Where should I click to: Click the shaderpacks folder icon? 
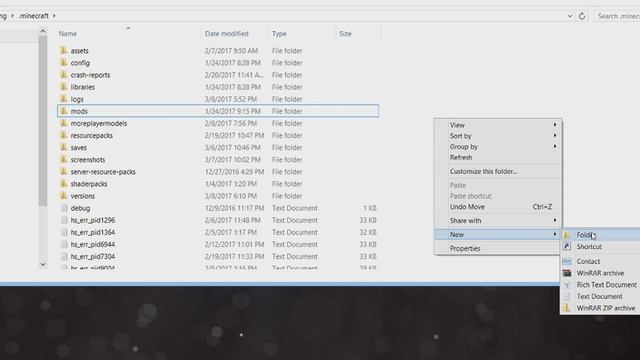[64, 183]
